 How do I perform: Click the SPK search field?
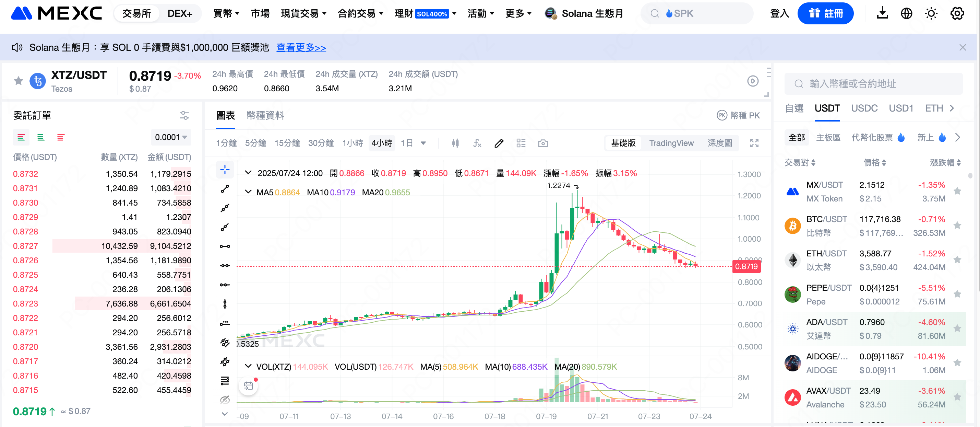(x=697, y=13)
